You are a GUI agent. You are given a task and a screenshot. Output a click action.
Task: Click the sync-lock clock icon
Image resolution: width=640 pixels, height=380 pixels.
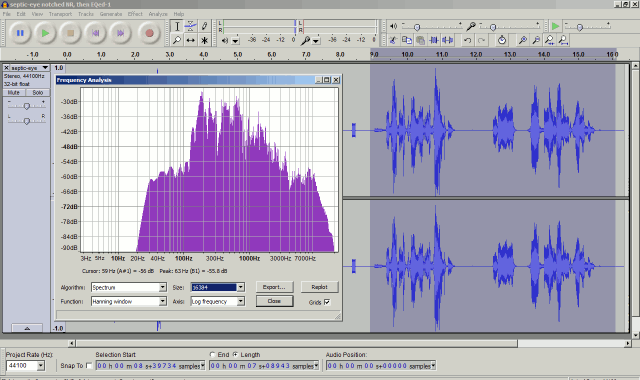502,40
